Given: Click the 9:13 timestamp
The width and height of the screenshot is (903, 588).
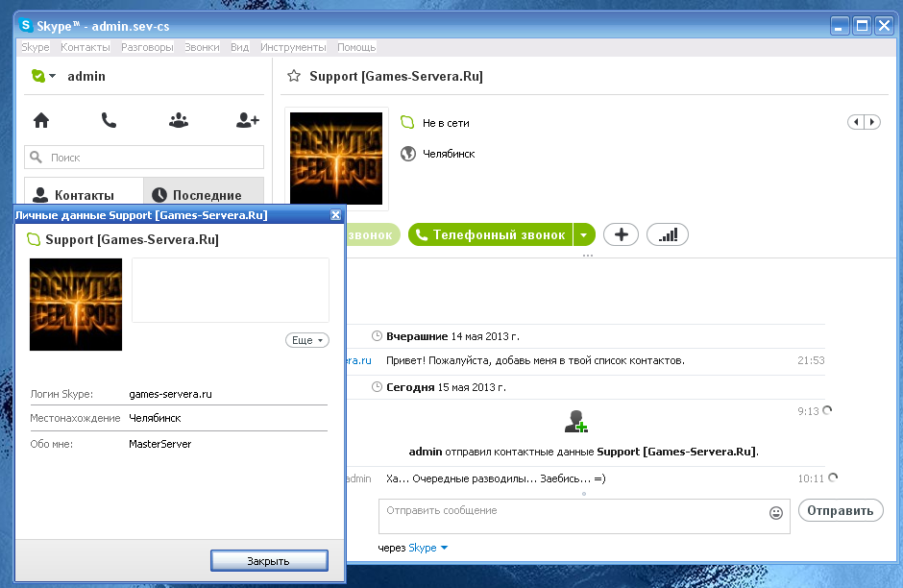Looking at the screenshot, I should pos(808,411).
